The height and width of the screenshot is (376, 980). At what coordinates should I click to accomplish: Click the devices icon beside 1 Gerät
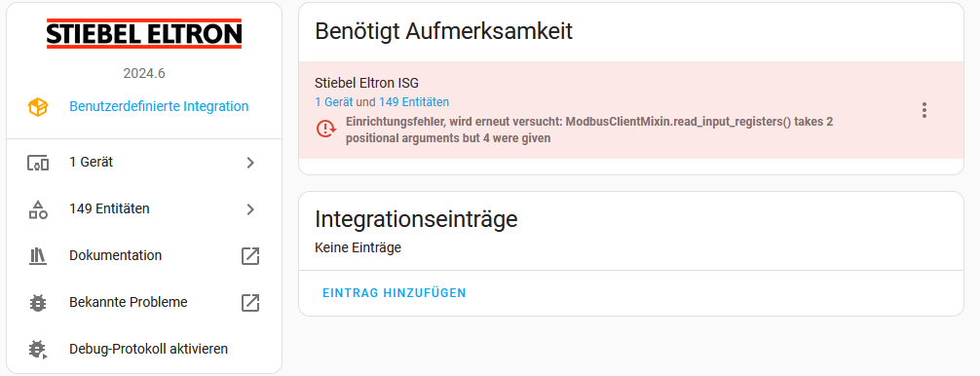[37, 163]
